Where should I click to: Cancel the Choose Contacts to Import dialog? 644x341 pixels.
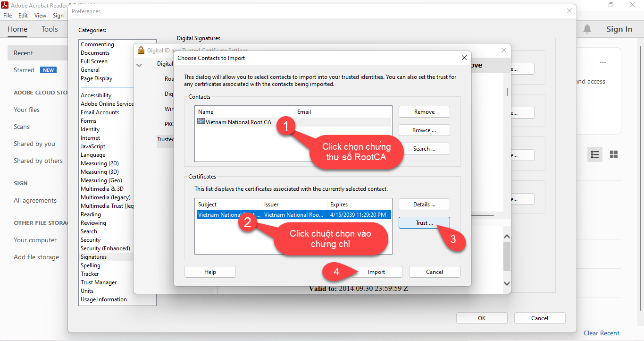pos(435,272)
